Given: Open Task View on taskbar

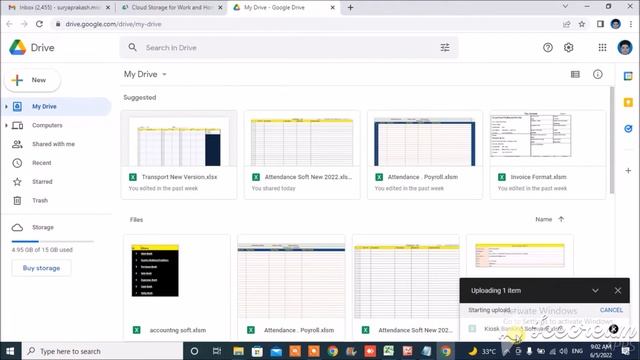Looking at the screenshot, I should click(217, 351).
